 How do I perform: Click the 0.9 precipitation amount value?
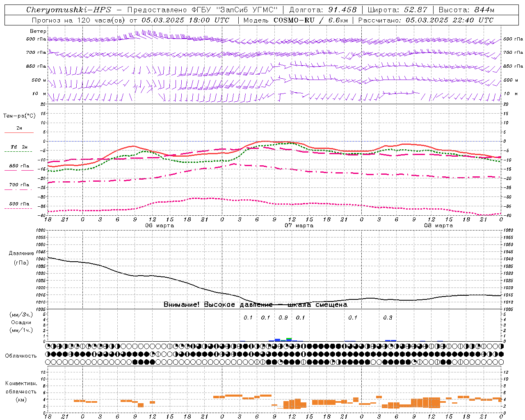coord(283,318)
